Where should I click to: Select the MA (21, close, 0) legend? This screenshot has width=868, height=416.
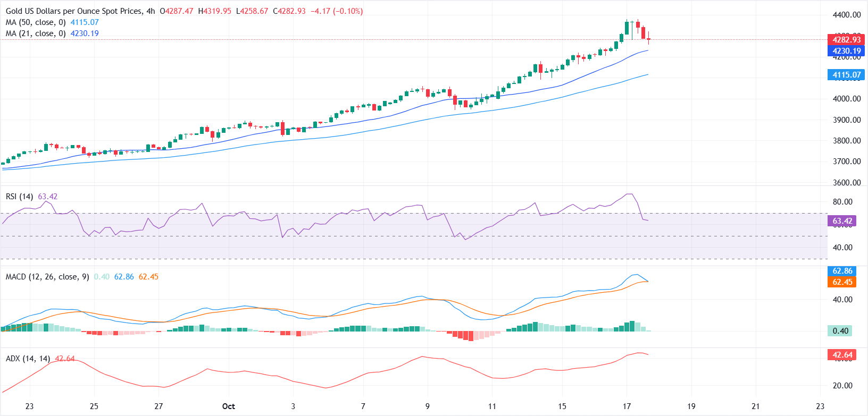click(x=36, y=33)
